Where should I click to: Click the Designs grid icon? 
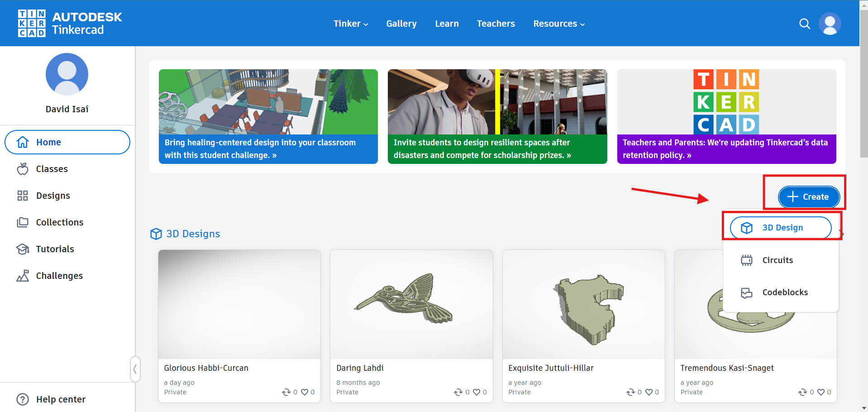click(x=23, y=196)
